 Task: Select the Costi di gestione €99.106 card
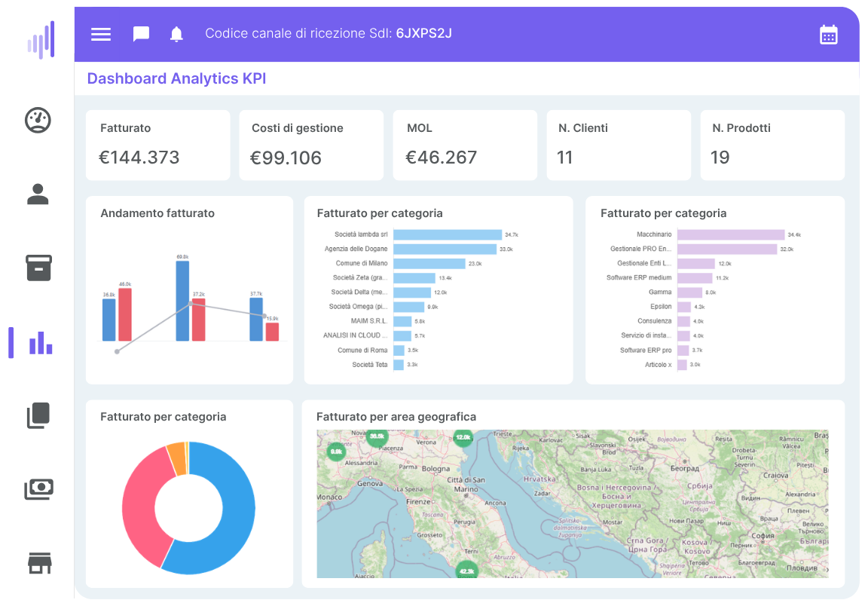(311, 145)
